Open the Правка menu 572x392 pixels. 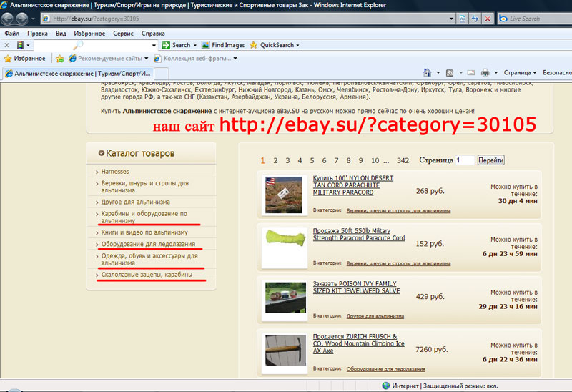click(x=37, y=33)
